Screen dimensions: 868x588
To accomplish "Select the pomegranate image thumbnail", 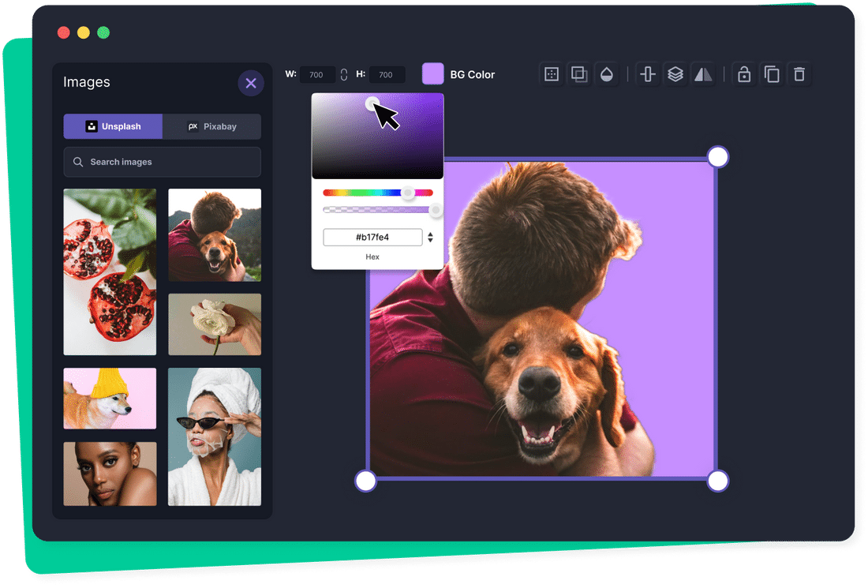I will 110,272.
